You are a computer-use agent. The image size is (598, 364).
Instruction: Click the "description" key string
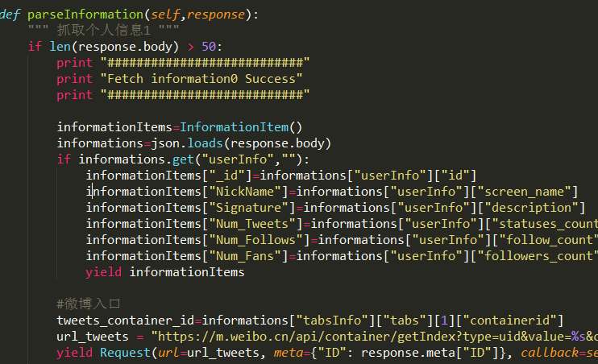click(x=531, y=208)
